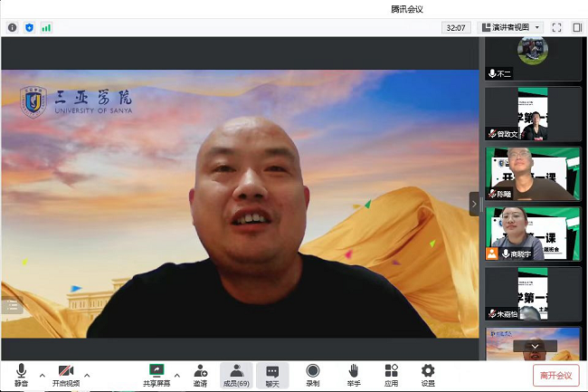Start recording the meeting (录制)
The height and width of the screenshot is (392, 588).
tap(313, 375)
